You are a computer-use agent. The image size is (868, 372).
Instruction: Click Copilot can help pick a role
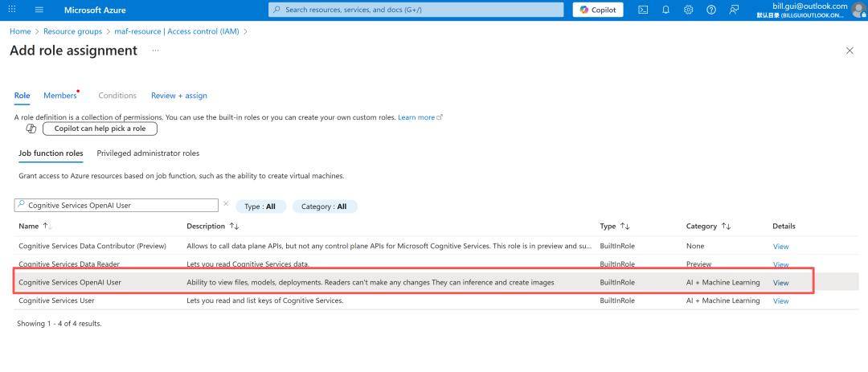click(x=100, y=129)
